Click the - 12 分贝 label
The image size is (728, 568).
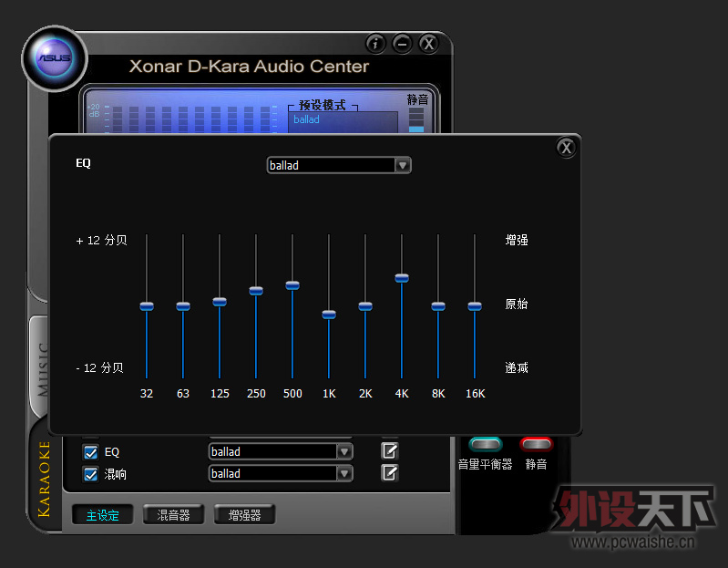(x=99, y=367)
